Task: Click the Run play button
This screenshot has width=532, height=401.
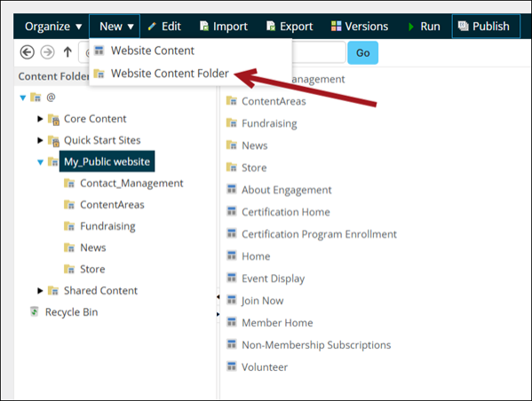Action: point(425,27)
